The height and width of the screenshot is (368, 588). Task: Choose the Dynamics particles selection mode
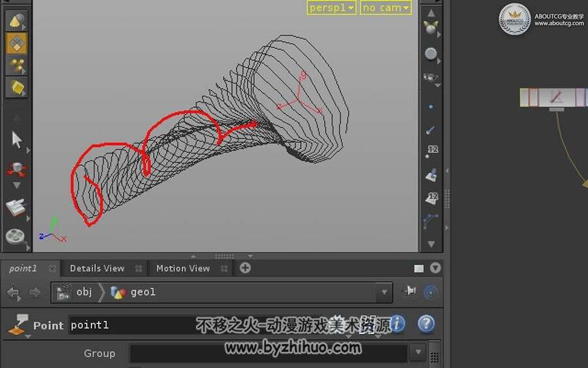coord(16,65)
